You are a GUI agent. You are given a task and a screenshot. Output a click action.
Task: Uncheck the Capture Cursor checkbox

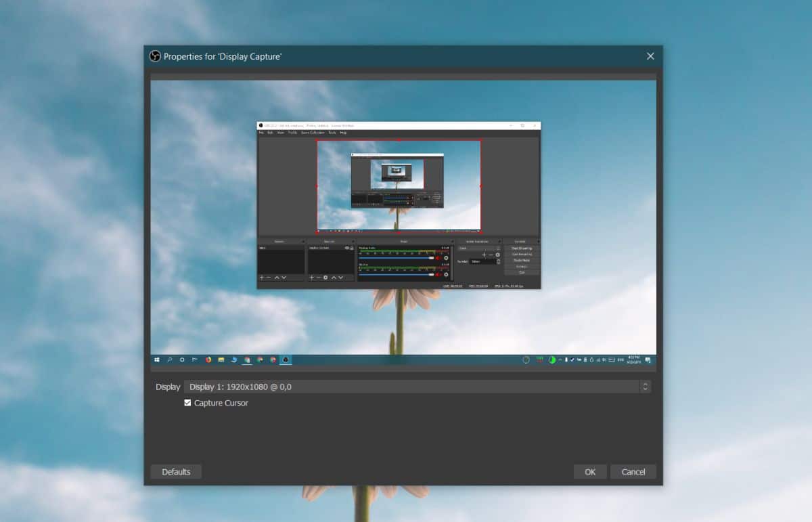[187, 403]
